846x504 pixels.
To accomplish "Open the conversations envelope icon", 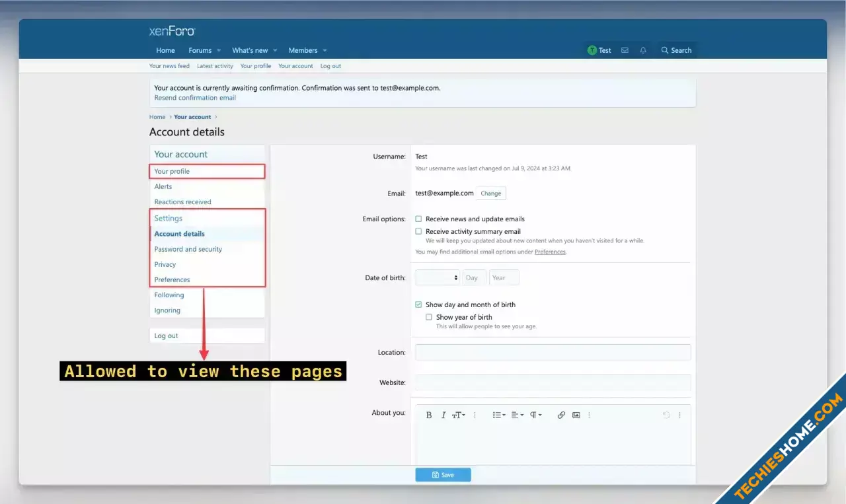I will click(625, 50).
